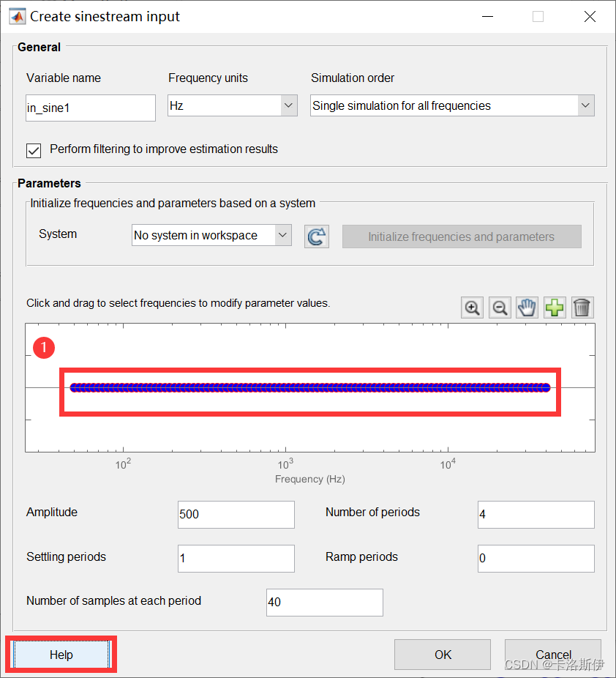The width and height of the screenshot is (616, 678).
Task: Click the Number of periods field
Action: tap(536, 515)
